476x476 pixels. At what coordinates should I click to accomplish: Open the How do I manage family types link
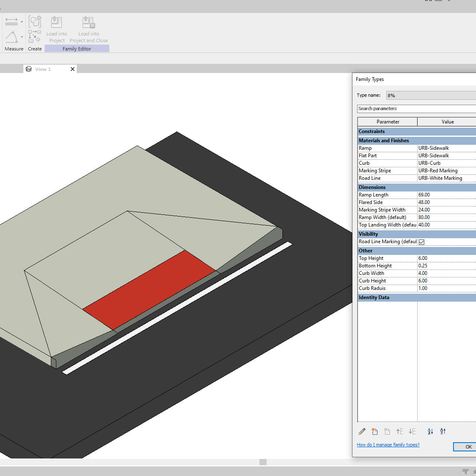pos(388,445)
